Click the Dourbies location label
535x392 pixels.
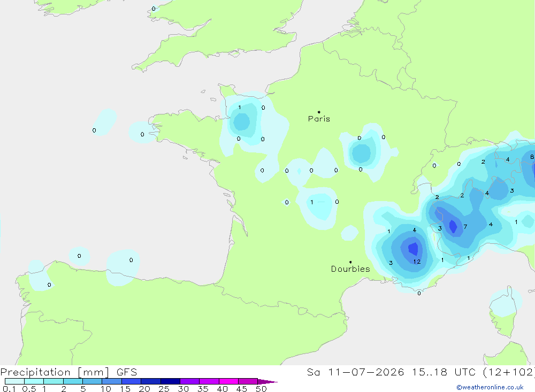coord(350,269)
